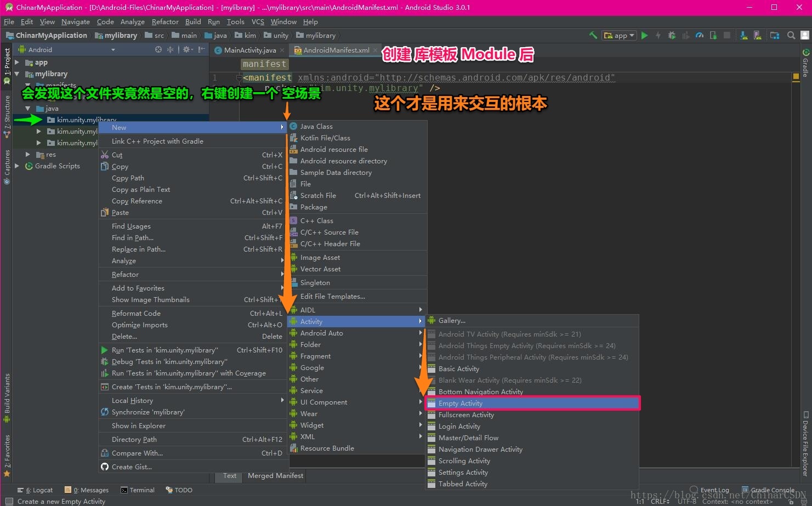Image resolution: width=812 pixels, height=506 pixels.
Task: Open the Gradle side panel
Action: [805, 63]
